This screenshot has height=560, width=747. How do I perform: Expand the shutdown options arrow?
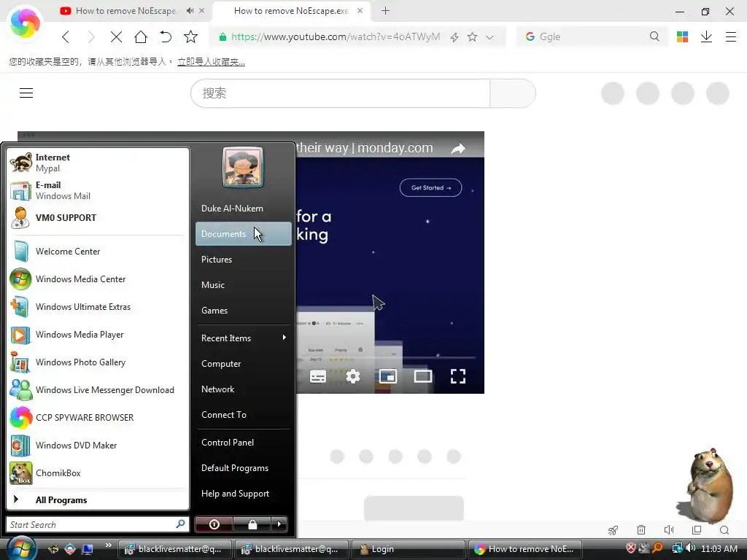pyautogui.click(x=279, y=524)
